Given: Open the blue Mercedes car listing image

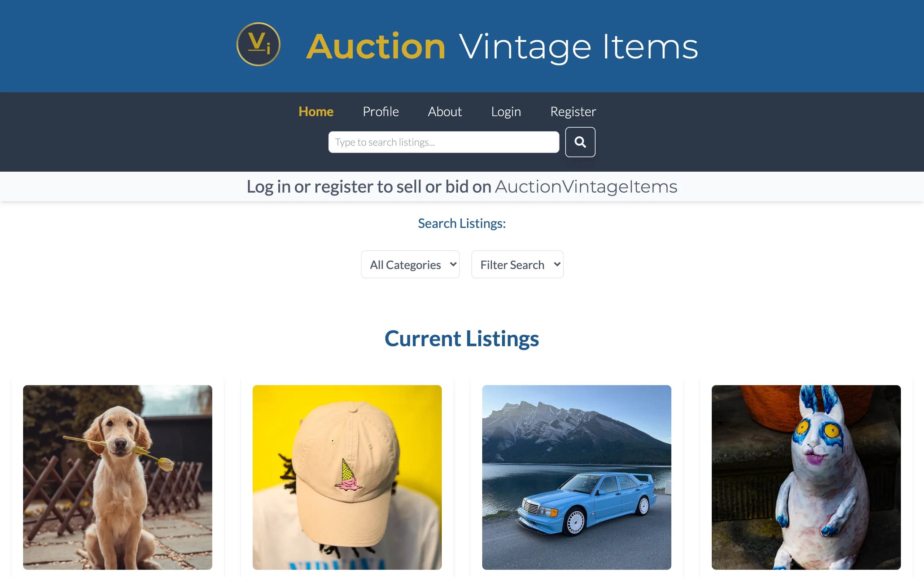Looking at the screenshot, I should coord(576,477).
